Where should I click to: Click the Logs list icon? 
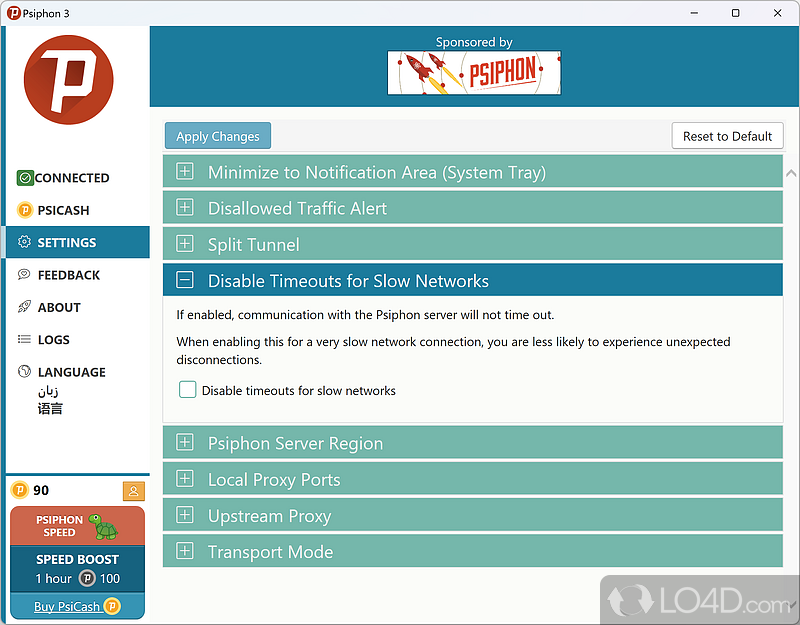click(25, 340)
